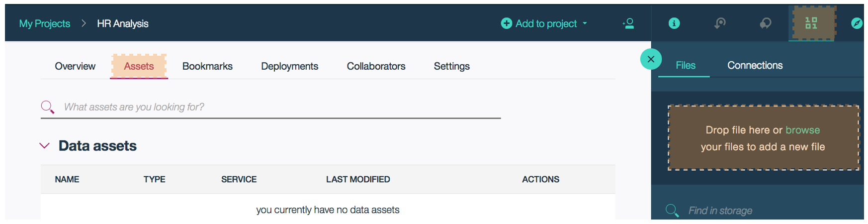This screenshot has width=868, height=224.
Task: Go to the Collaborators tab
Action: pos(376,66)
